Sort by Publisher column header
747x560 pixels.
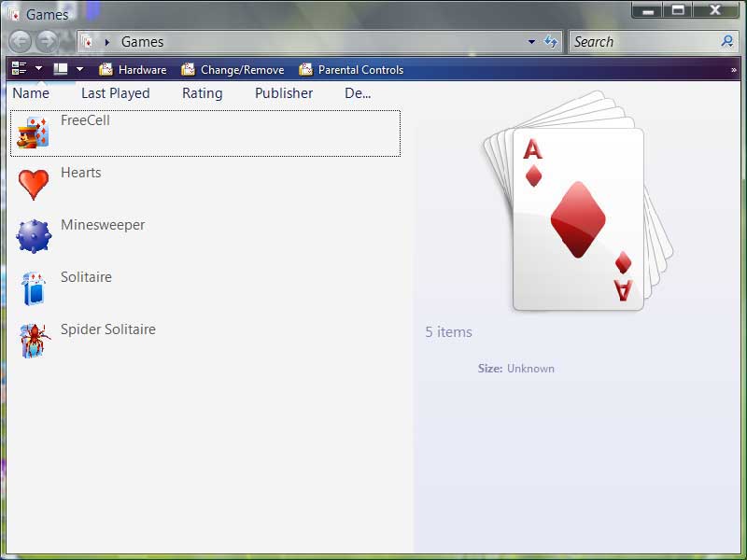pyautogui.click(x=284, y=92)
